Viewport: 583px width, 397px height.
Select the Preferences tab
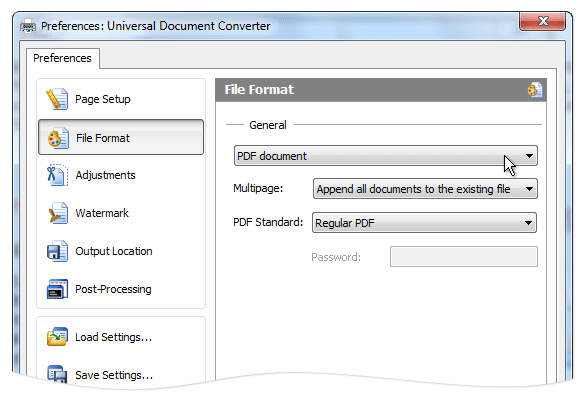(x=62, y=58)
